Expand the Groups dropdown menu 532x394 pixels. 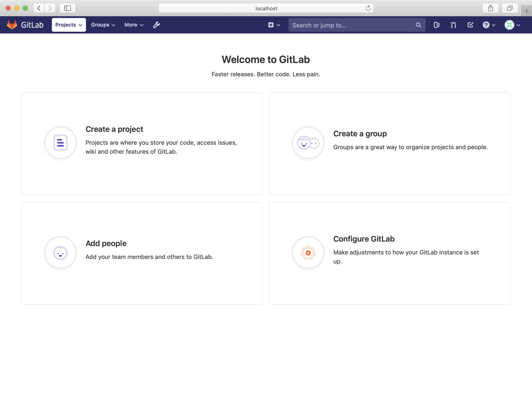pyautogui.click(x=103, y=25)
